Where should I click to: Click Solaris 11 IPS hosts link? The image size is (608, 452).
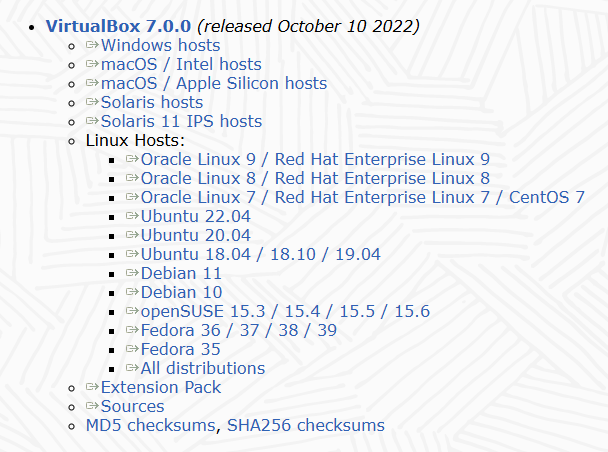pos(181,121)
